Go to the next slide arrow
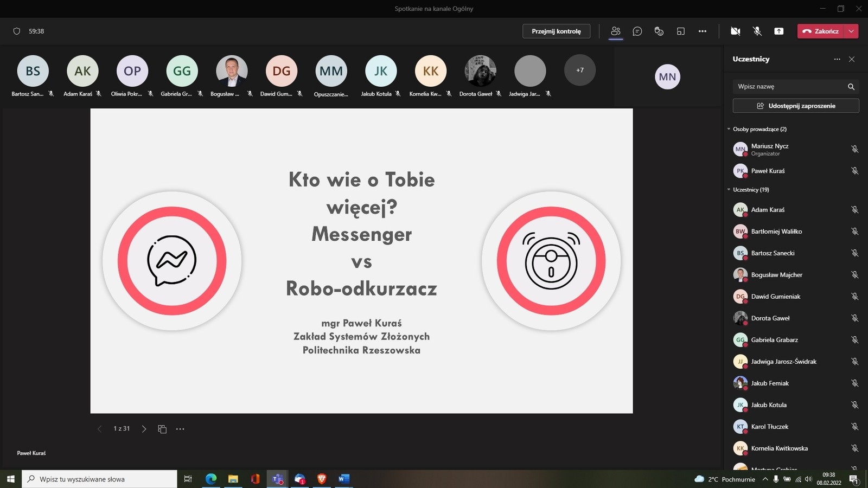The image size is (868, 488). (144, 429)
